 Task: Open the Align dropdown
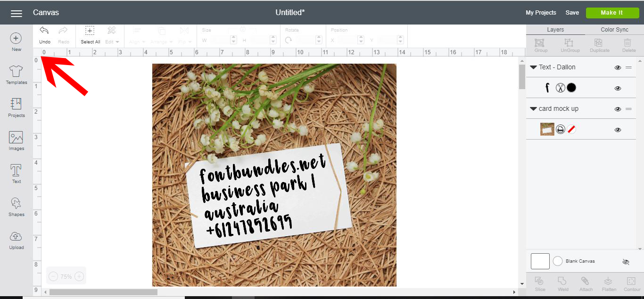point(137,35)
